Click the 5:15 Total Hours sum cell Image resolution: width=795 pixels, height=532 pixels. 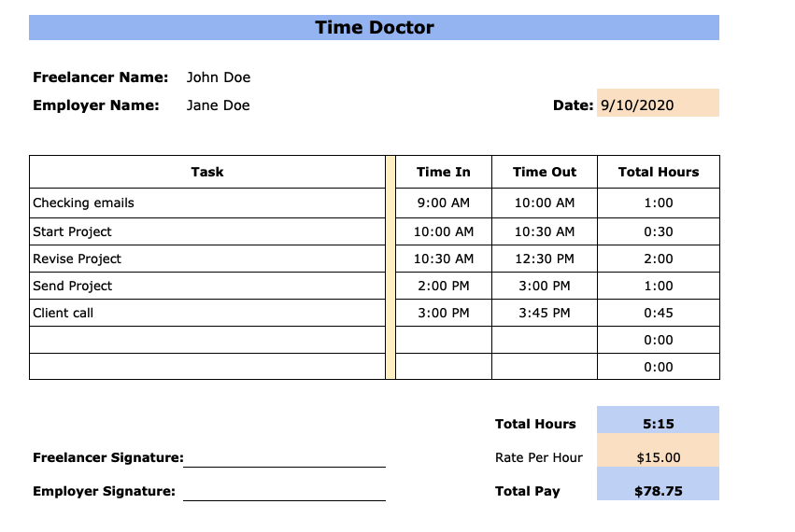[x=659, y=424]
